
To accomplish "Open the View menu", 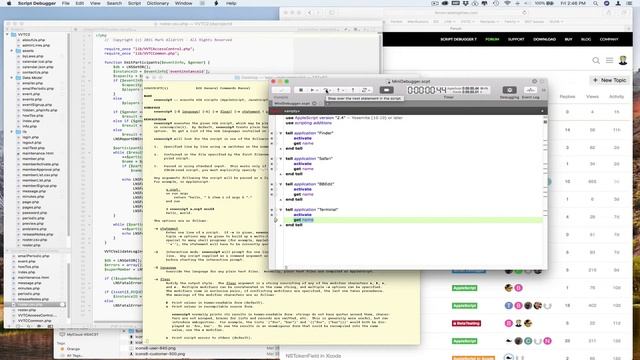I will [95, 3].
